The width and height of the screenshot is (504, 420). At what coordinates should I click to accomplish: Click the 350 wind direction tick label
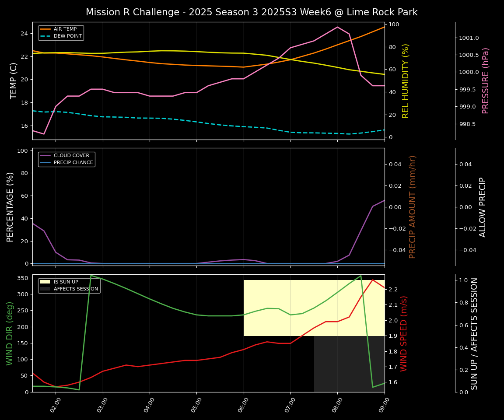pyautogui.click(x=23, y=278)
